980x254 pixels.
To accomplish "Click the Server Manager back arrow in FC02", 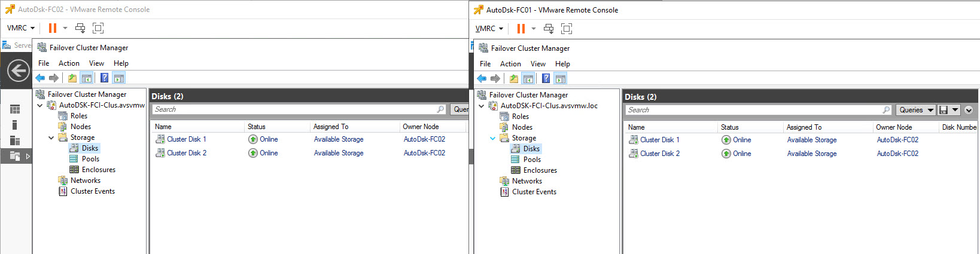I will coord(18,71).
